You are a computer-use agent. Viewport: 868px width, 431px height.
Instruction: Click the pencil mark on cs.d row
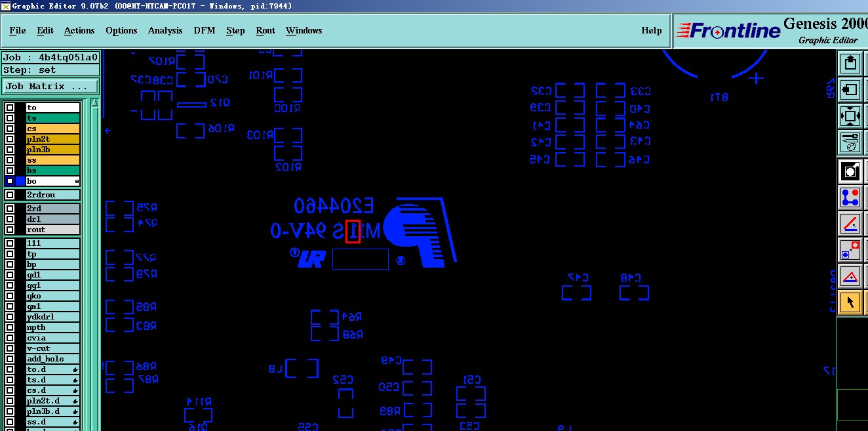click(x=76, y=391)
